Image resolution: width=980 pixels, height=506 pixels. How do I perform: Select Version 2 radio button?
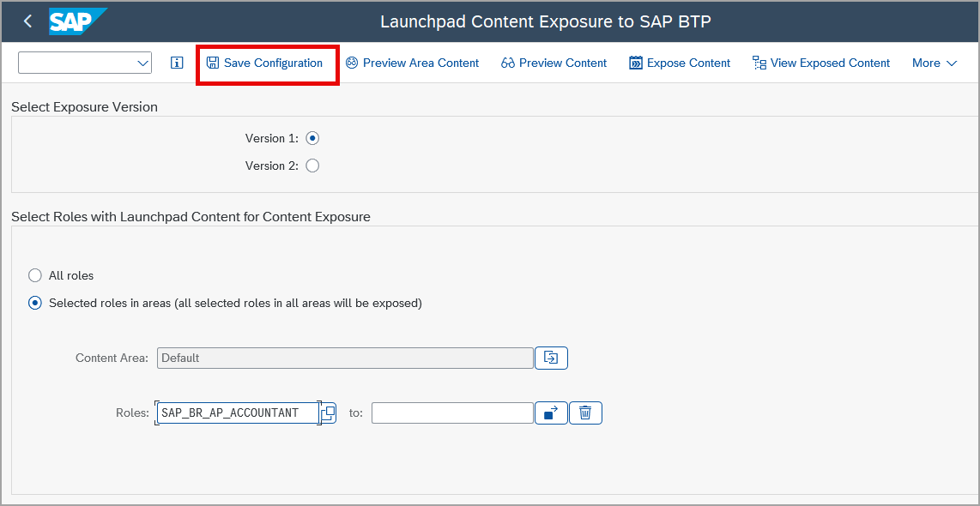pyautogui.click(x=312, y=166)
